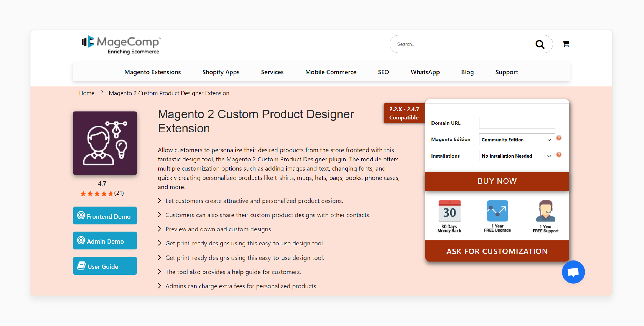The height and width of the screenshot is (326, 644).
Task: Open Shopify Apps menu
Action: point(221,72)
